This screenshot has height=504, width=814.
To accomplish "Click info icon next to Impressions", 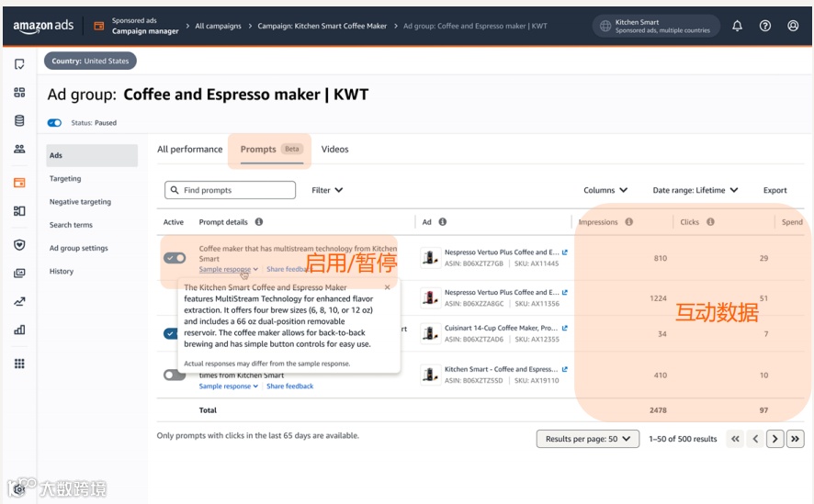I will pyautogui.click(x=628, y=222).
